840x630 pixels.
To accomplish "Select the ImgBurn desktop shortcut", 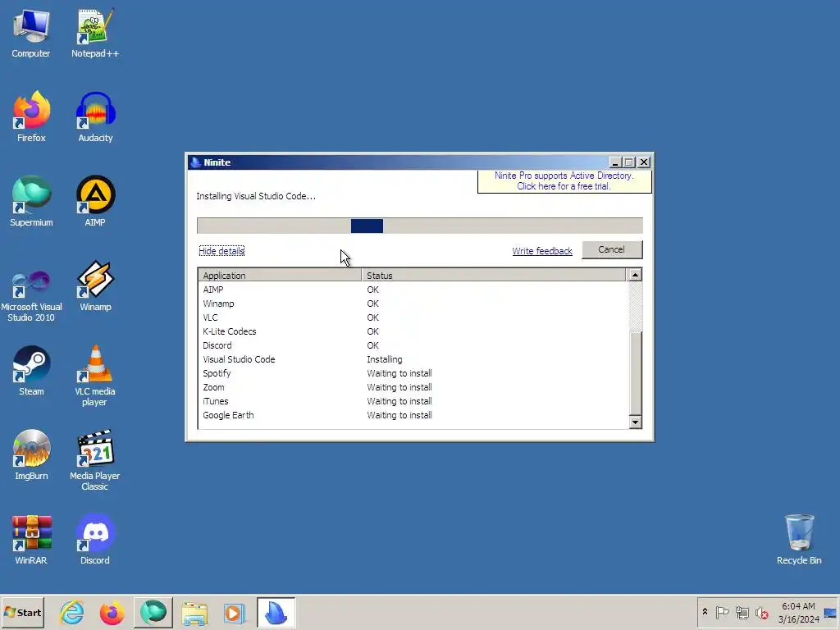I will point(31,455).
